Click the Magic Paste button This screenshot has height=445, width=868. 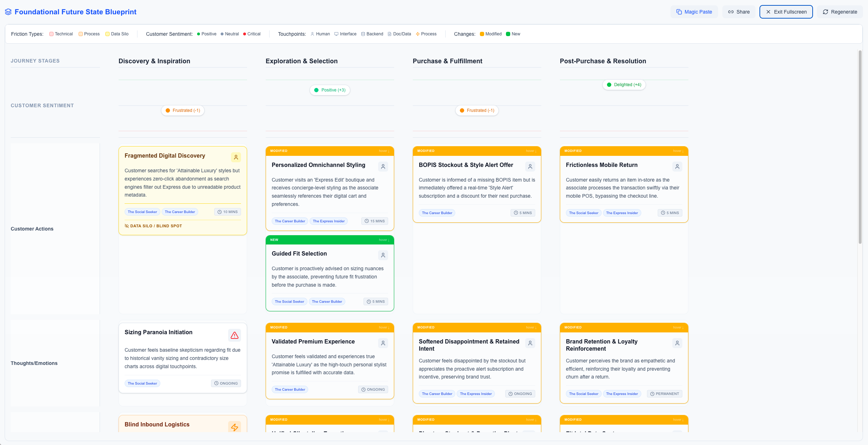pos(694,11)
